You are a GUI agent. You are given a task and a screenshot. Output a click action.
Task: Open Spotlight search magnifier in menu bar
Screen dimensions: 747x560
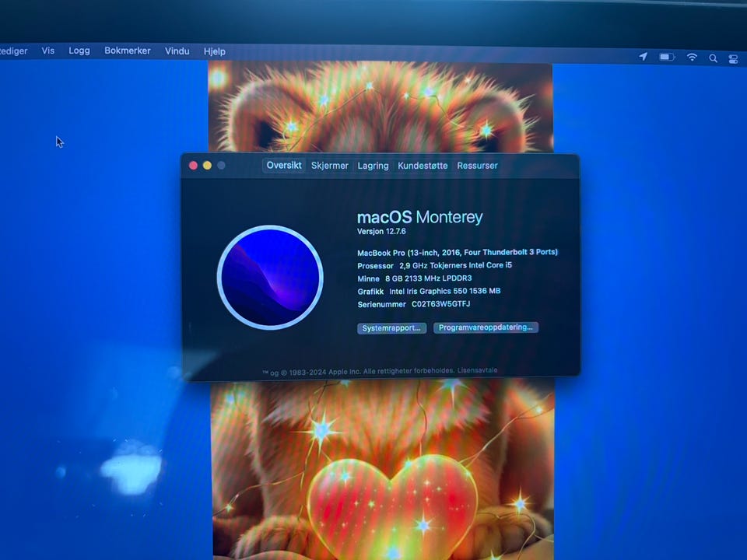pyautogui.click(x=714, y=58)
